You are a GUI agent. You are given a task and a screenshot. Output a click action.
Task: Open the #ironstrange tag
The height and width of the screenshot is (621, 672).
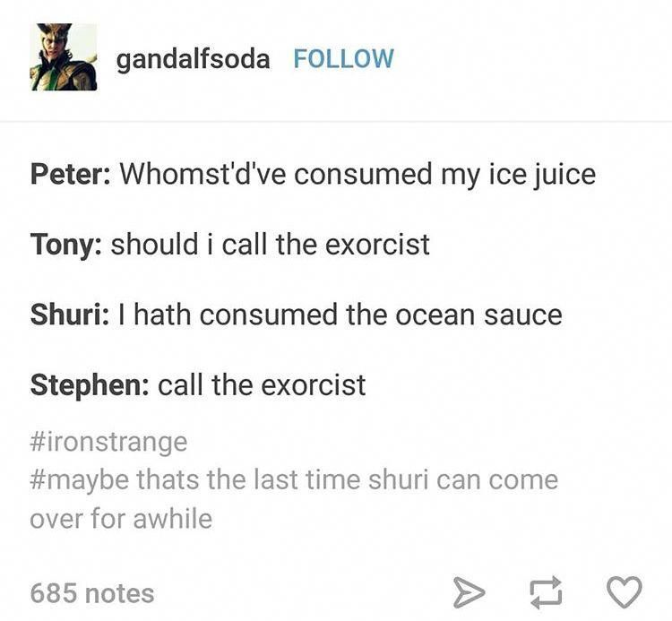coord(108,442)
